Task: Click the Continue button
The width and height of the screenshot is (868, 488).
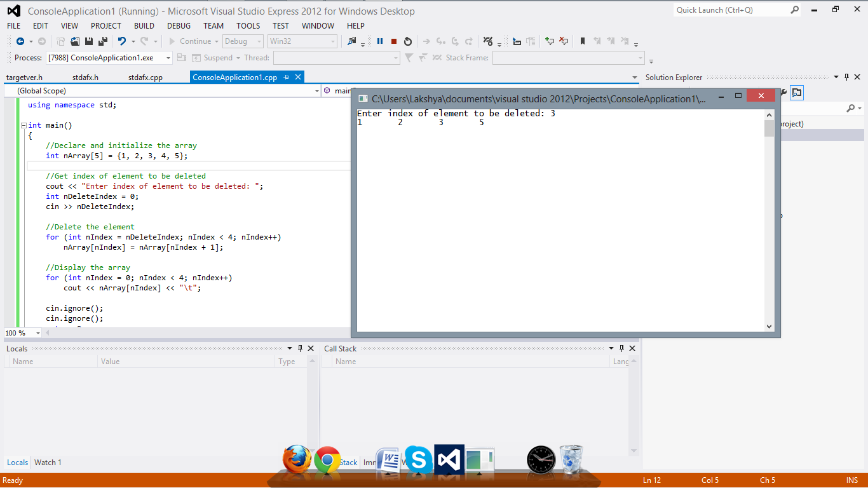Action: pos(193,41)
